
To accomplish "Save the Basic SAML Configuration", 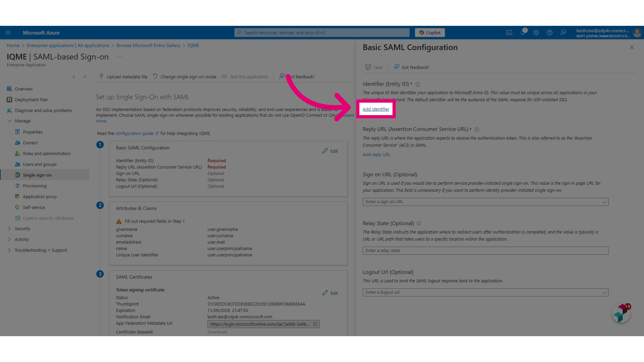I will click(x=374, y=67).
